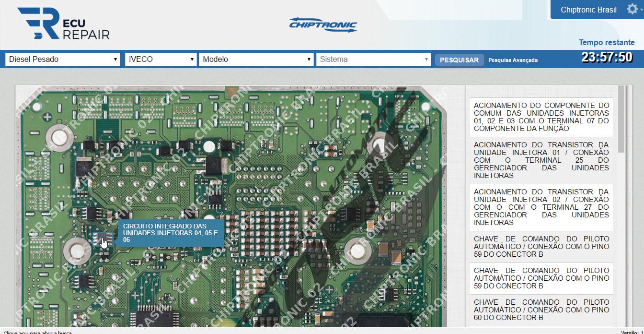This screenshot has width=644, height=334.
Task: Click the 'Clique aqui para abrir a busca' bar
Action: [37, 332]
